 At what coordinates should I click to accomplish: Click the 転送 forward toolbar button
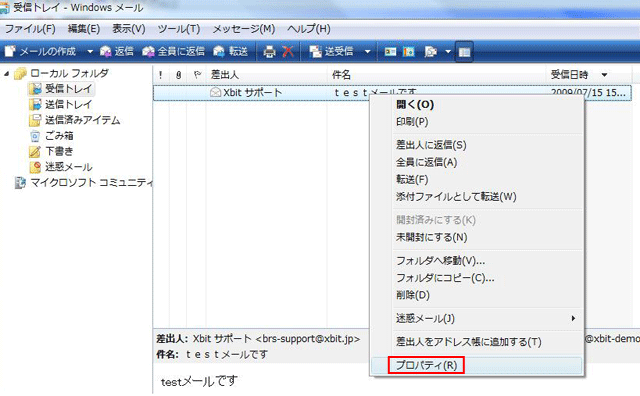(230, 51)
